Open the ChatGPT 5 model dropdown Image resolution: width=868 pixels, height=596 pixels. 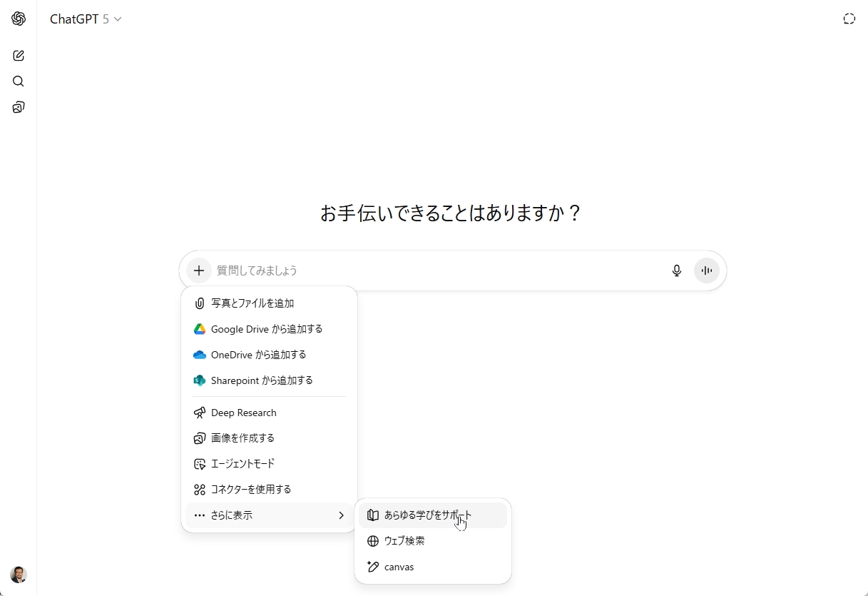pos(86,19)
